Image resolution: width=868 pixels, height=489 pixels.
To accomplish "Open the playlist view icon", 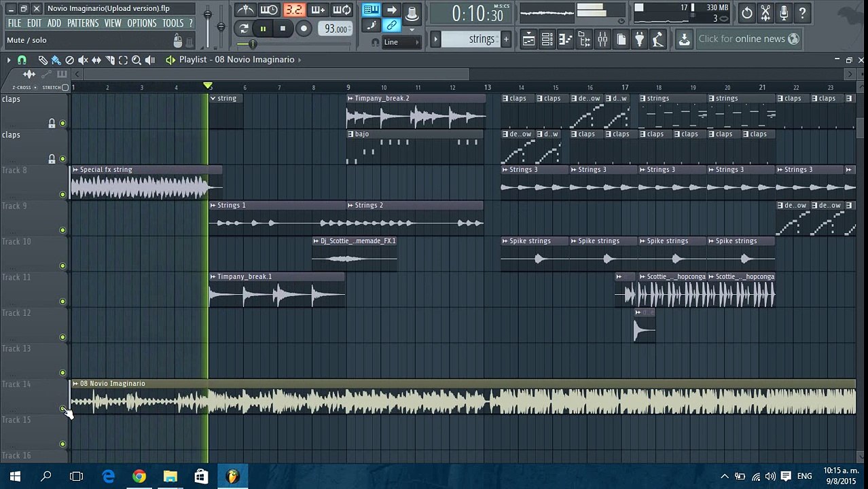I will (528, 39).
